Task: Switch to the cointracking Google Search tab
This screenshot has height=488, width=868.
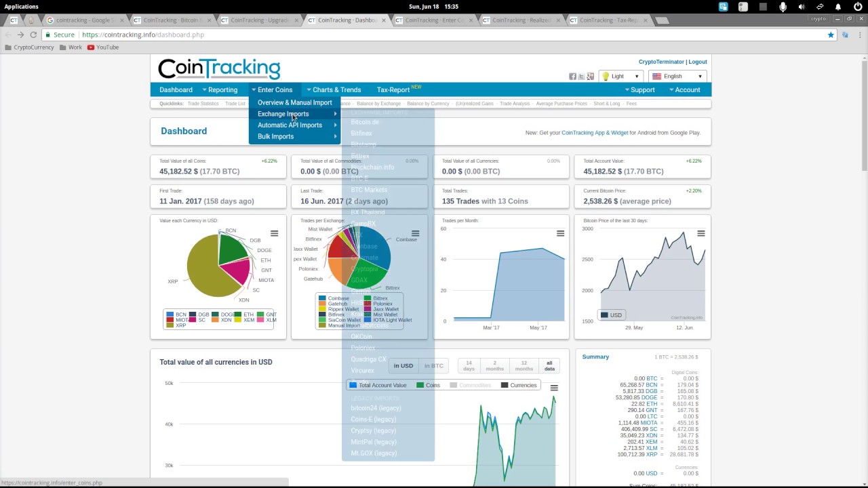Action: coord(85,20)
